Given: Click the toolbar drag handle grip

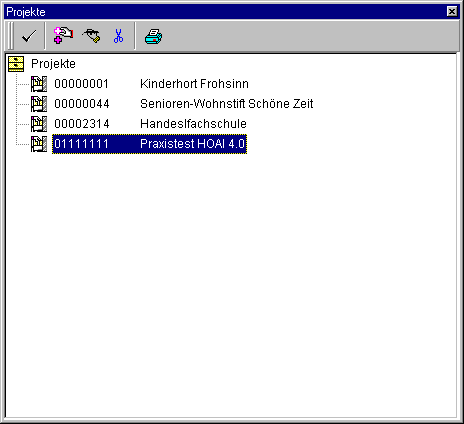Looking at the screenshot, I should (11, 36).
